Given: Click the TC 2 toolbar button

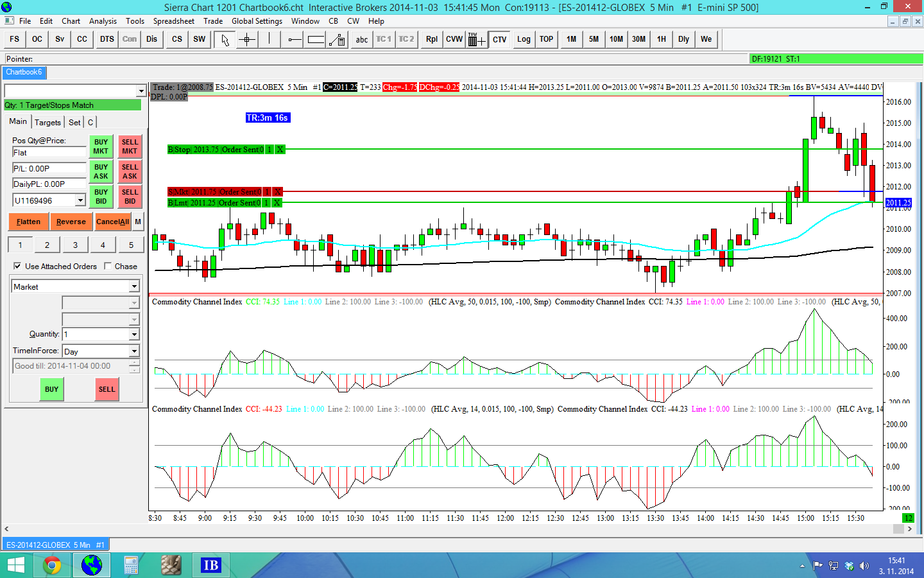Looking at the screenshot, I should click(x=406, y=39).
